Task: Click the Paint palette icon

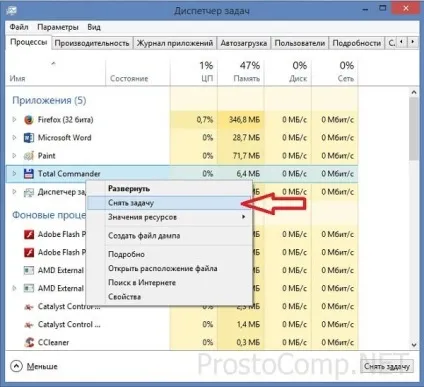Action: pyautogui.click(x=29, y=156)
